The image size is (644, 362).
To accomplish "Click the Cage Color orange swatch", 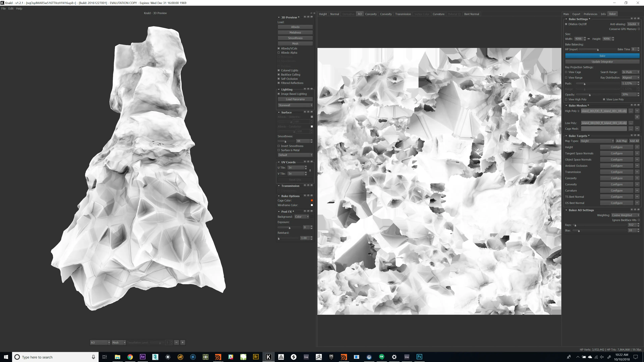I will click(x=312, y=200).
